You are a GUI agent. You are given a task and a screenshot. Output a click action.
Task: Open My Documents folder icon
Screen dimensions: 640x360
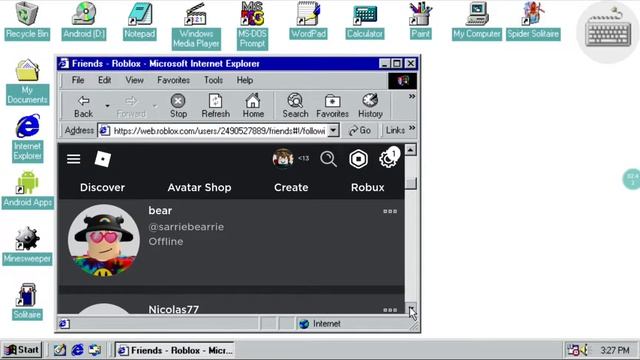(27, 82)
